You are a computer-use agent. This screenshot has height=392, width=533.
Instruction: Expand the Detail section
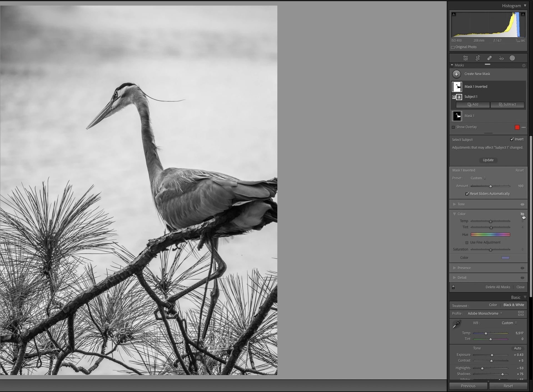(x=454, y=278)
